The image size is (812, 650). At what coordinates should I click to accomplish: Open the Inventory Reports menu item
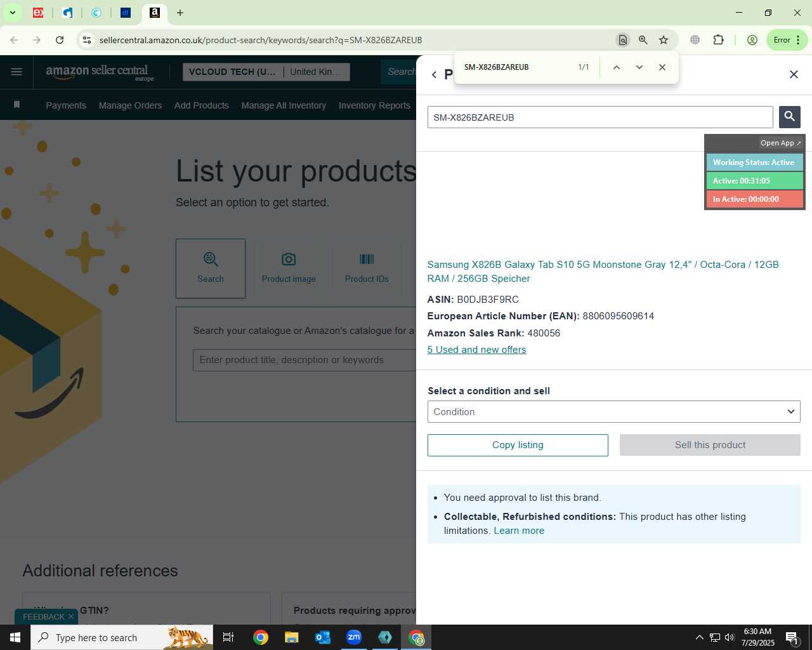tap(374, 105)
